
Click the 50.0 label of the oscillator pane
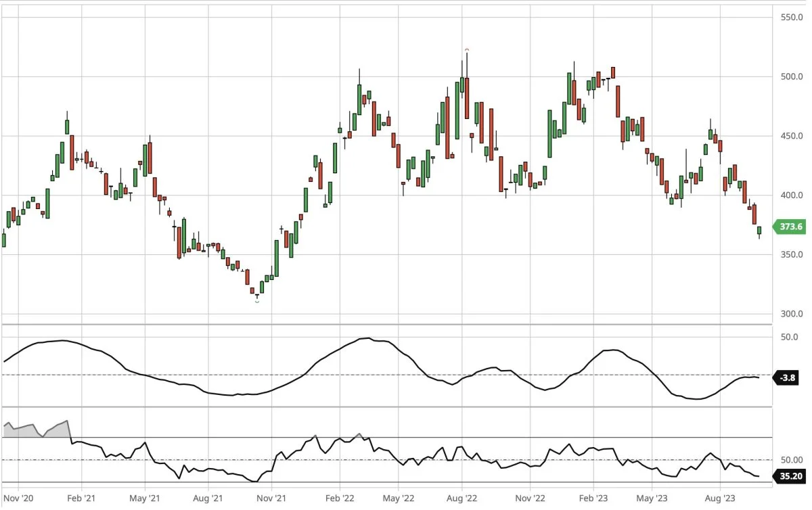789,337
